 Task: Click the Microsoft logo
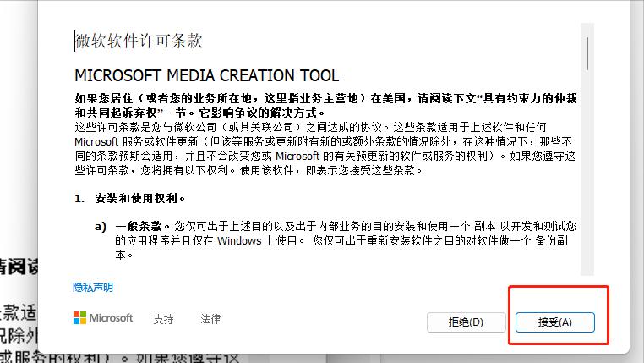click(103, 318)
